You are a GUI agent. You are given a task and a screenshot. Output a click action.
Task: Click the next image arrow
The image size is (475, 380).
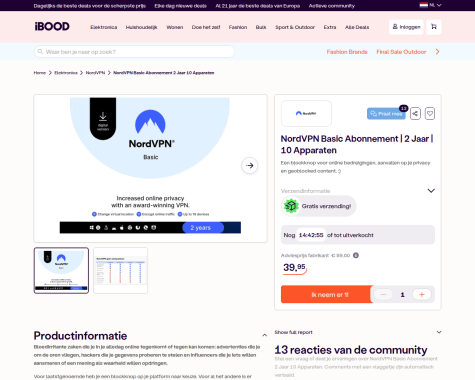coord(250,165)
